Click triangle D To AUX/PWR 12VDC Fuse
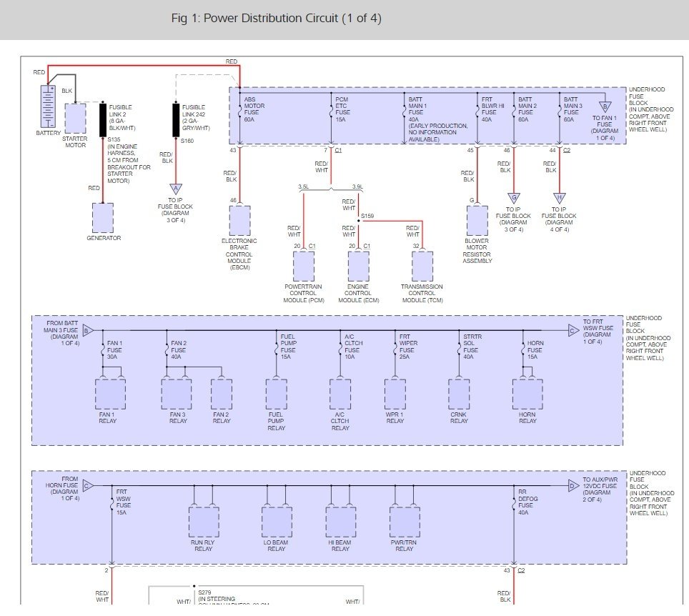 pos(573,485)
